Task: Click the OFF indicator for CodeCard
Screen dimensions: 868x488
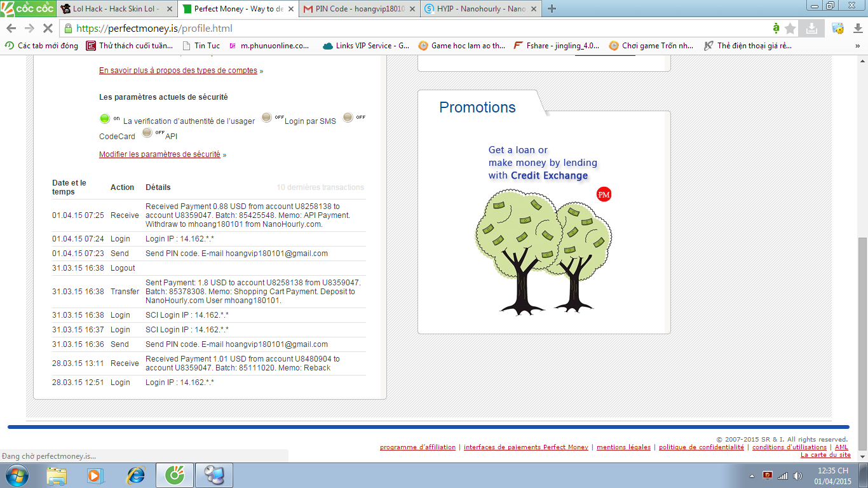Action: (x=348, y=118)
